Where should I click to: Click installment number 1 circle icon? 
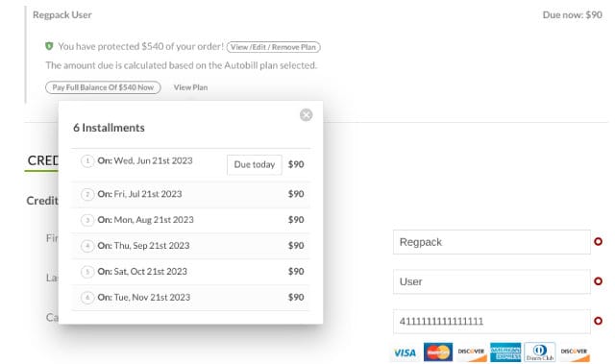[x=87, y=161]
